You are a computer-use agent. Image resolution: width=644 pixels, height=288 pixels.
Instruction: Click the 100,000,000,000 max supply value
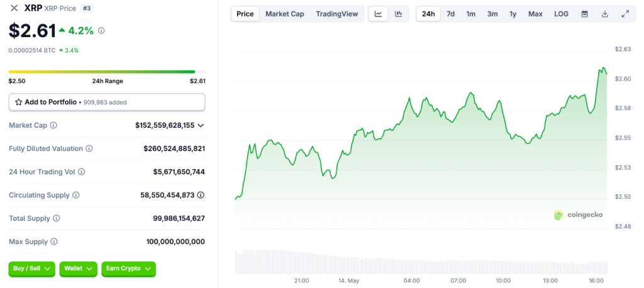point(175,241)
